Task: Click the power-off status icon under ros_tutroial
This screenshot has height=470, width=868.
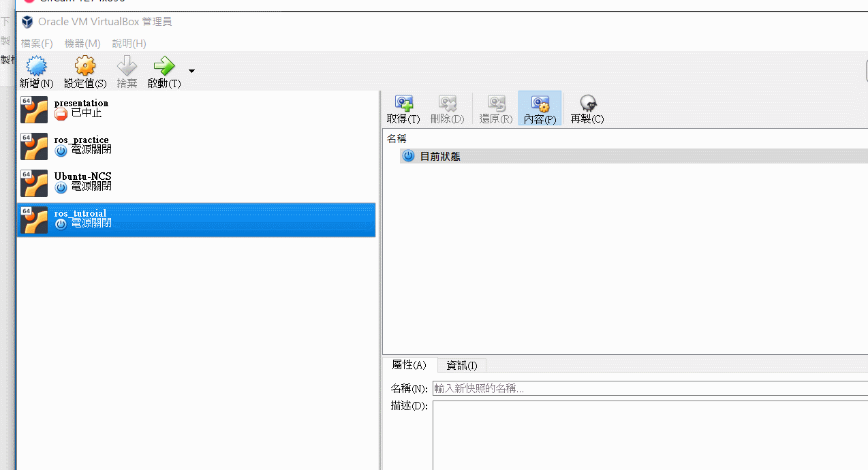Action: 61,224
